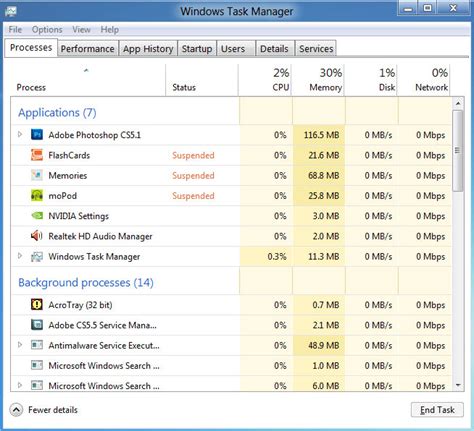Sort by the Network column header
474x431 pixels.
[424, 80]
